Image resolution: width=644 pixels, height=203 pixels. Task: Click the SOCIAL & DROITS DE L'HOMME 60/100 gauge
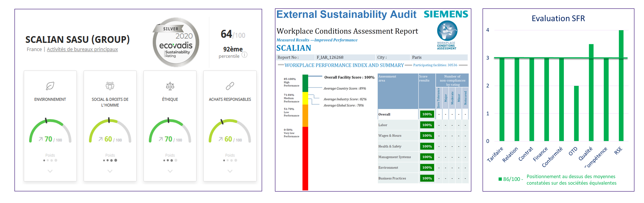[x=110, y=131]
